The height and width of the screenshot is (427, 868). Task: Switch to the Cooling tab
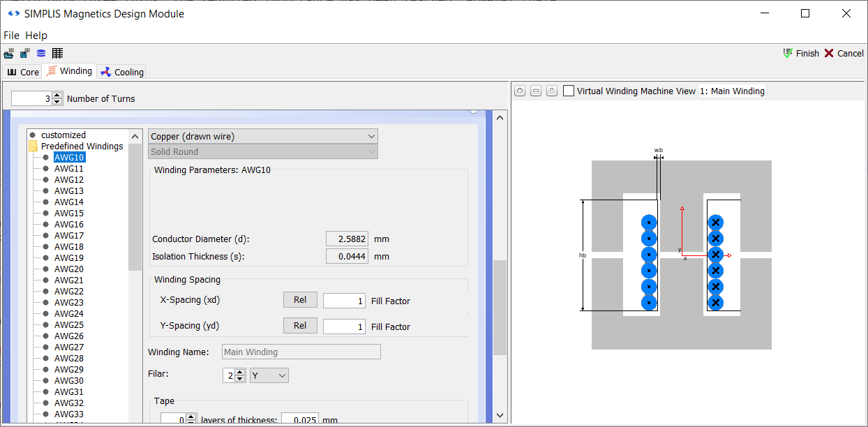[x=122, y=72]
